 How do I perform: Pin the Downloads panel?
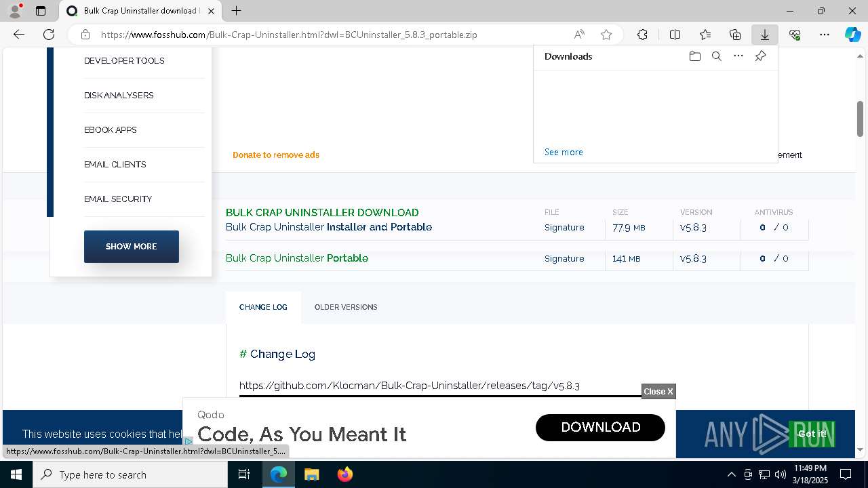point(760,56)
